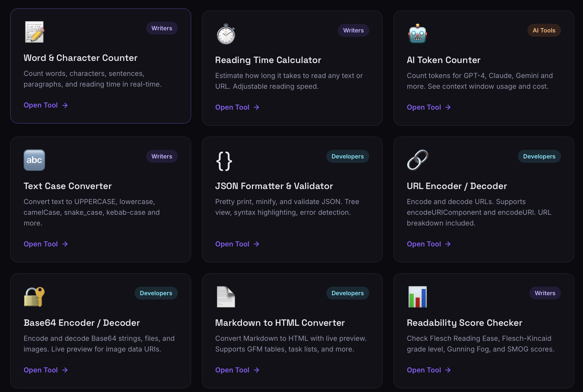Open Tool link for Reading Time Calculator

(x=237, y=107)
